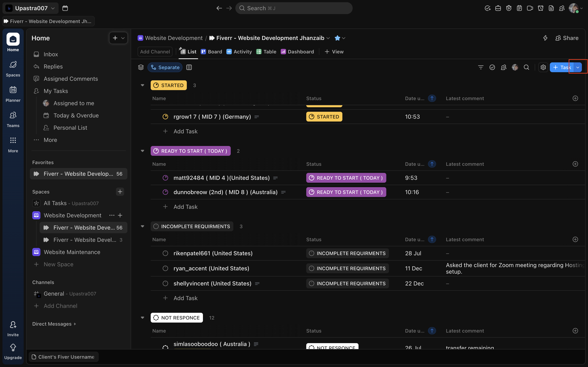Click the list settings gear icon

pyautogui.click(x=543, y=67)
